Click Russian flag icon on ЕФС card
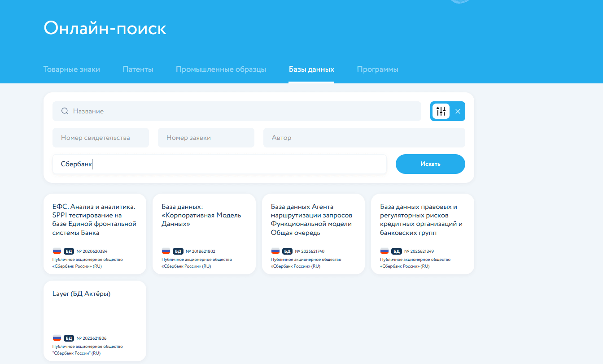 [x=57, y=251]
